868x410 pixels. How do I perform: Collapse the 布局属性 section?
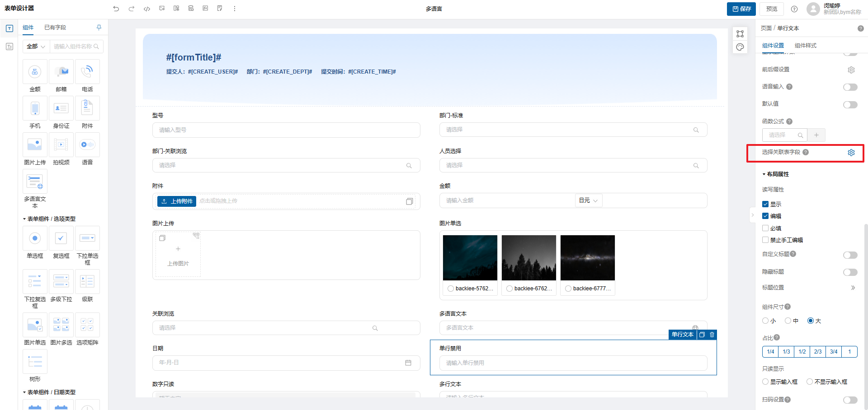pos(776,174)
